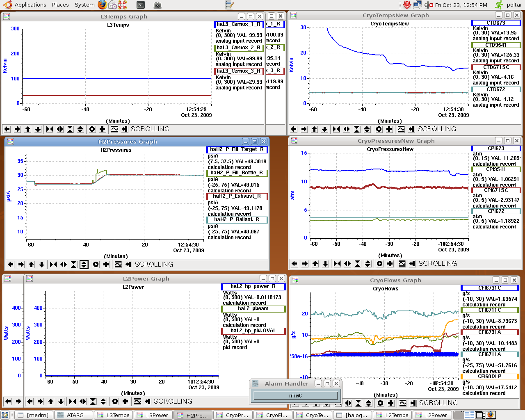Pan left in CryoPressuresNew Graph toolbar
Viewport: 525px width, 420px height.
coord(294,264)
